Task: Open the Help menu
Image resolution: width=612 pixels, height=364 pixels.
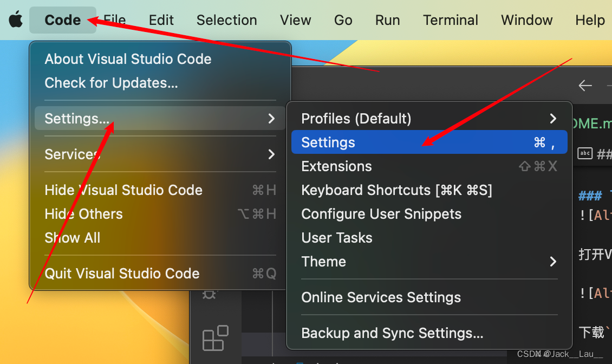Action: coord(590,20)
